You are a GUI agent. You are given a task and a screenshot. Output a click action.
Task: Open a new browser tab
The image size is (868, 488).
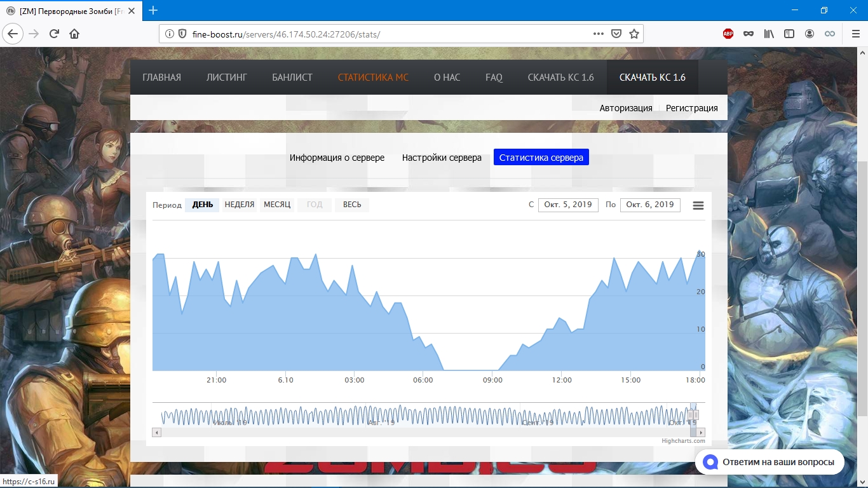153,10
